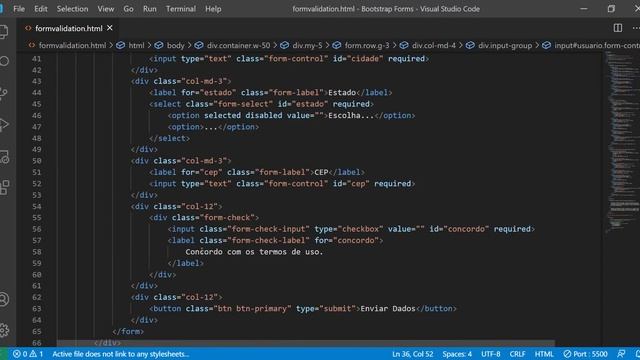Click 'Active file does not link to any stylesheets' message
The height and width of the screenshot is (360, 640).
[x=120, y=354]
